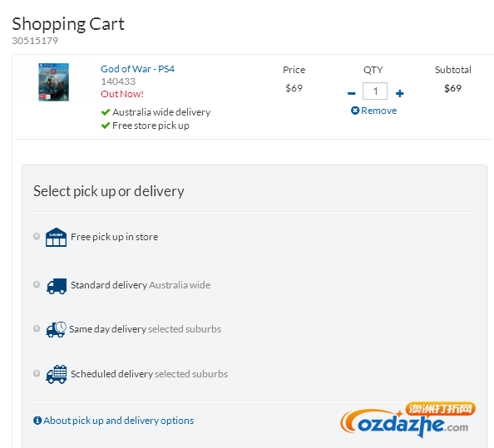The height and width of the screenshot is (448, 494).
Task: Click the Remove circle-x icon
Action: 355,111
